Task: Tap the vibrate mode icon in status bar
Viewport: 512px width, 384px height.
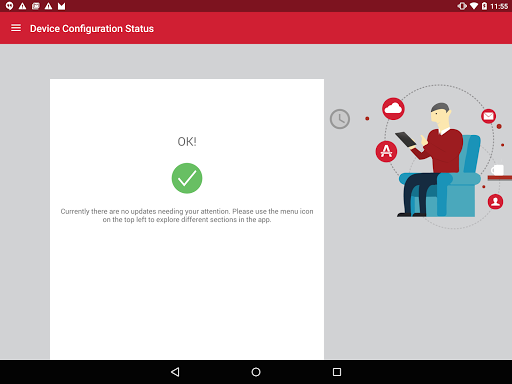Action: coord(462,6)
